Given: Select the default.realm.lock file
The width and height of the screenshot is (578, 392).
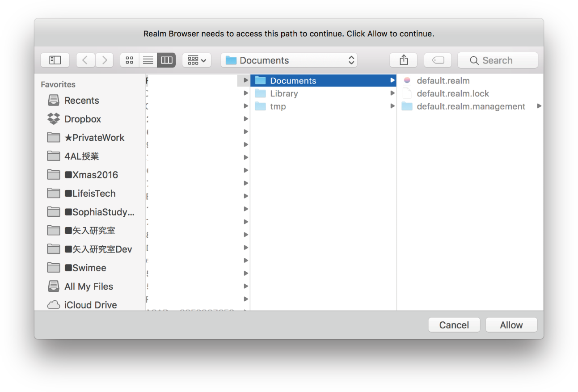Looking at the screenshot, I should [x=470, y=93].
